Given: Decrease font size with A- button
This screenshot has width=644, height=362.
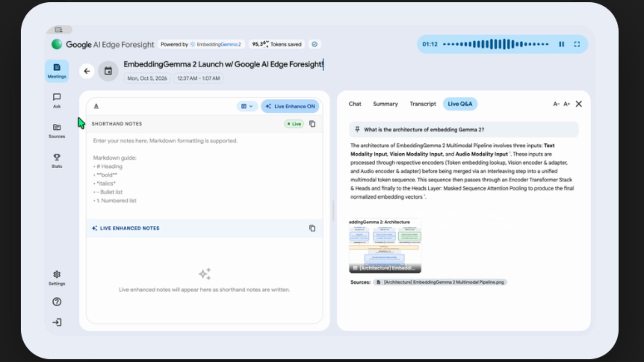Looking at the screenshot, I should click(x=556, y=104).
